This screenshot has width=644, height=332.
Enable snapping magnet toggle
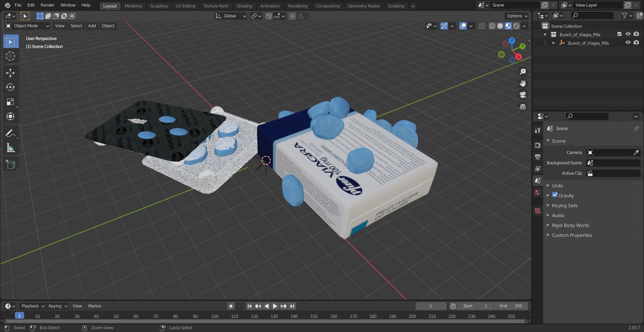pyautogui.click(x=269, y=16)
